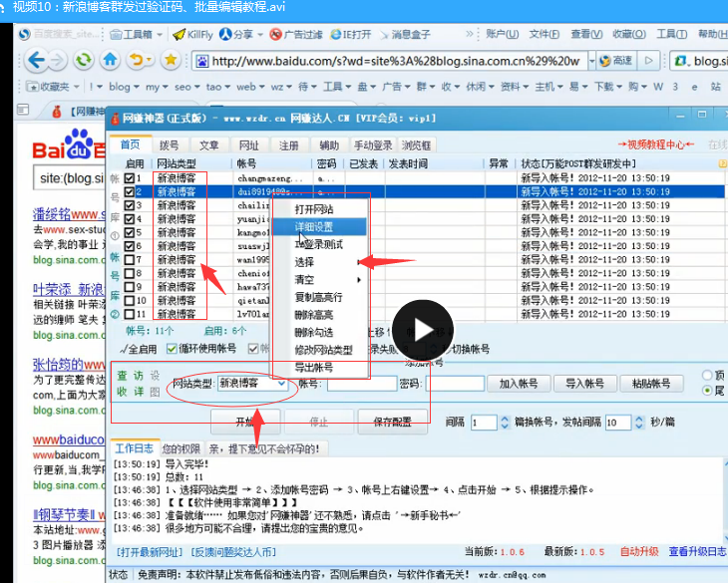728x583 pixels.
Task: Switch to the 文章 tab
Action: pos(208,146)
